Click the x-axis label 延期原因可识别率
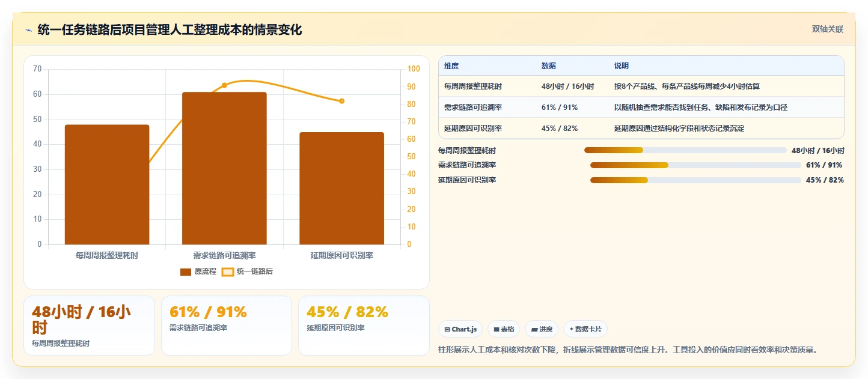 click(x=341, y=255)
